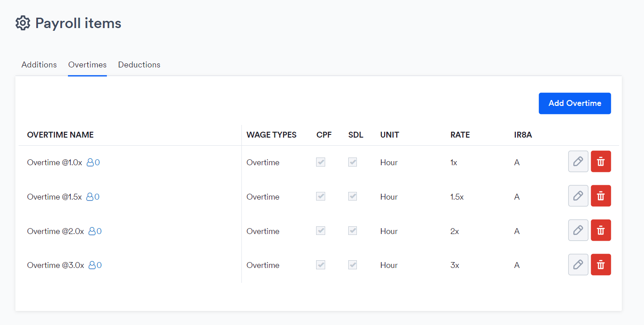Click wage type Overtime in @2.0x row
The height and width of the screenshot is (325, 644).
click(x=263, y=231)
